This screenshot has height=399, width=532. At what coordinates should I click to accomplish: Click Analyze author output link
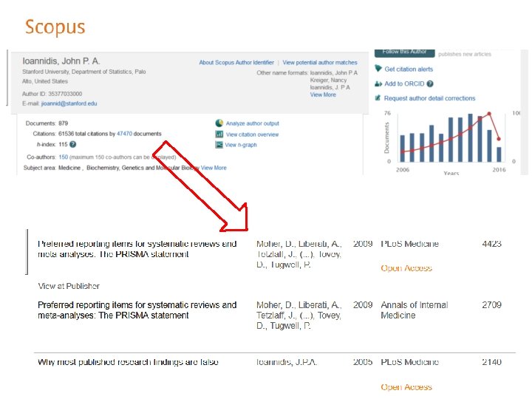pyautogui.click(x=253, y=123)
